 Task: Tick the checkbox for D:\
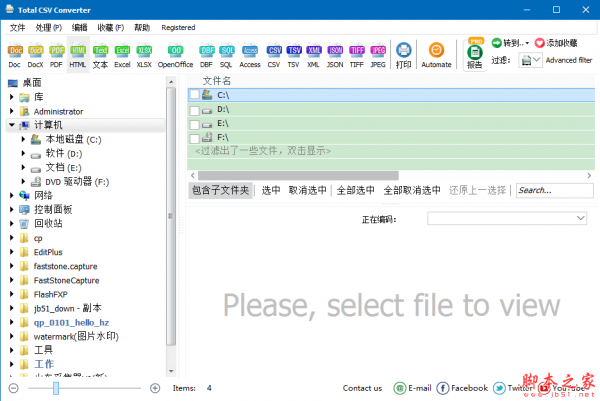[x=194, y=110]
